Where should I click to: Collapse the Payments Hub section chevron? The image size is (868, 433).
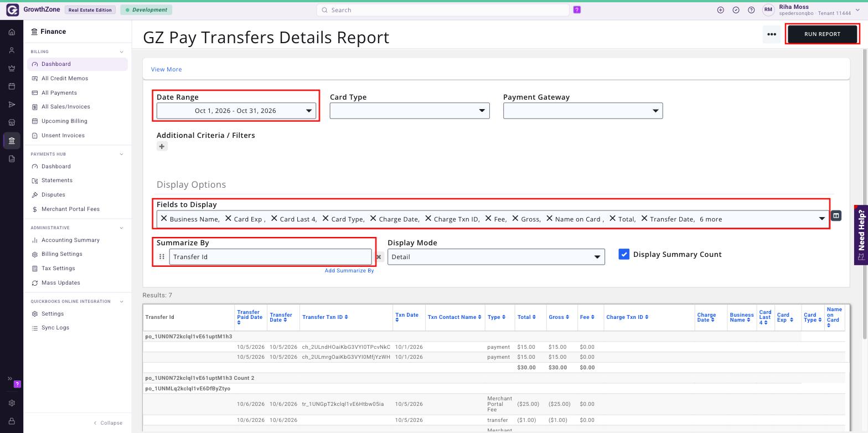[x=122, y=154]
